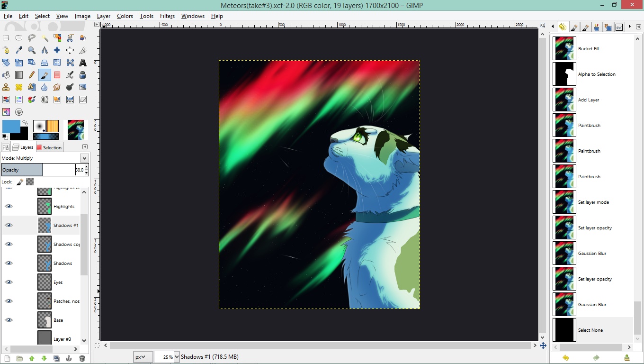Toggle the eye on Shadows layer
This screenshot has width=644, height=364.
pos(9,263)
